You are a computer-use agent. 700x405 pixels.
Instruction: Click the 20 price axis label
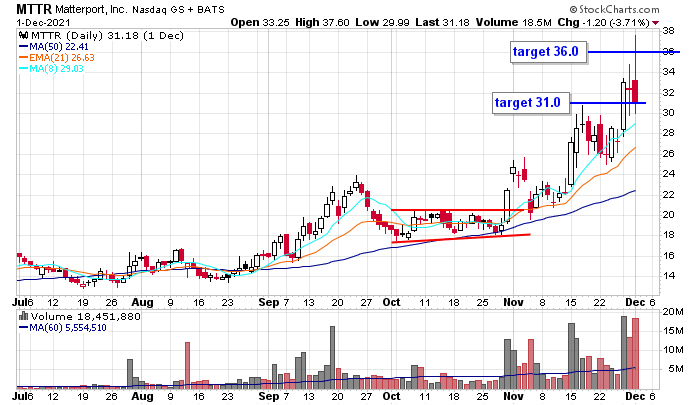668,214
